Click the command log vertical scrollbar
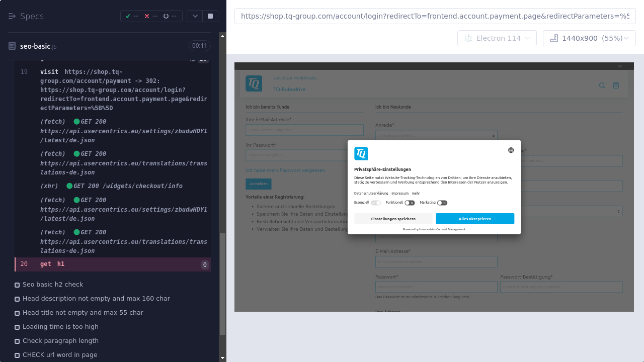644x362 pixels. [x=223, y=284]
